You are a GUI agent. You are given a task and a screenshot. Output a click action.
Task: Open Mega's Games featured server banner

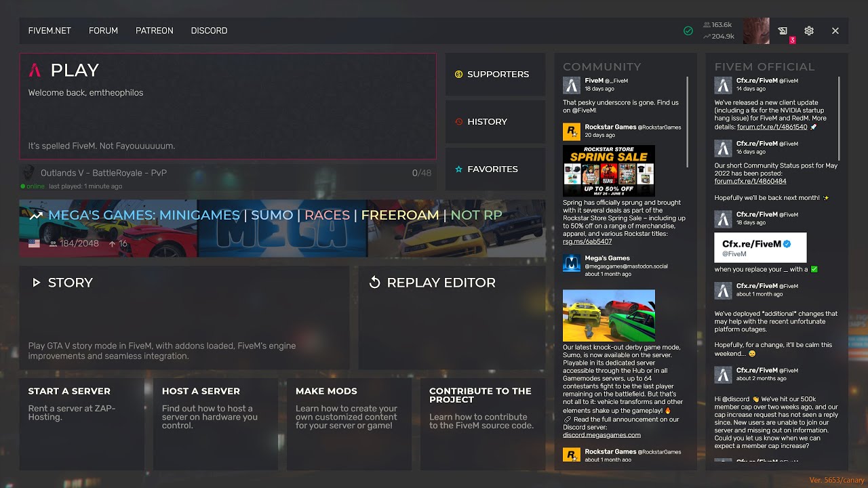point(282,228)
